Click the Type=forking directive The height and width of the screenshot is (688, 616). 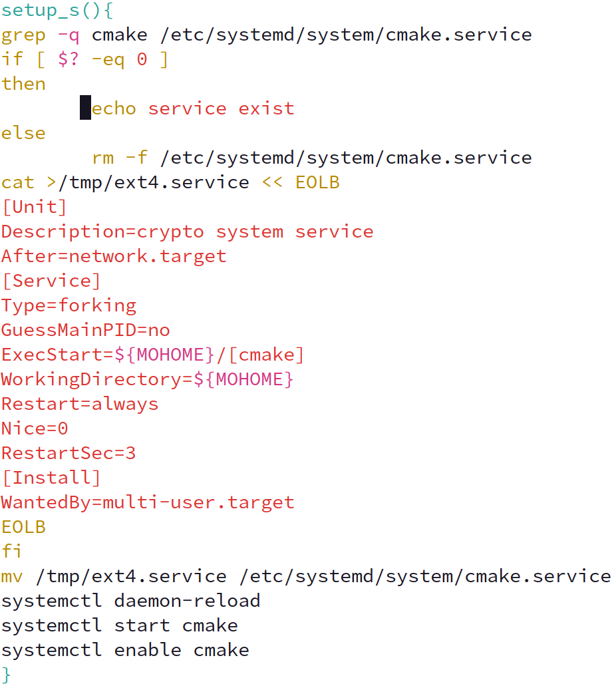(69, 305)
